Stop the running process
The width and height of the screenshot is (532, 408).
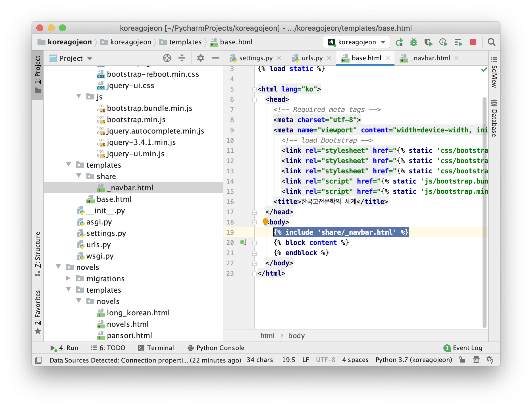pos(473,42)
